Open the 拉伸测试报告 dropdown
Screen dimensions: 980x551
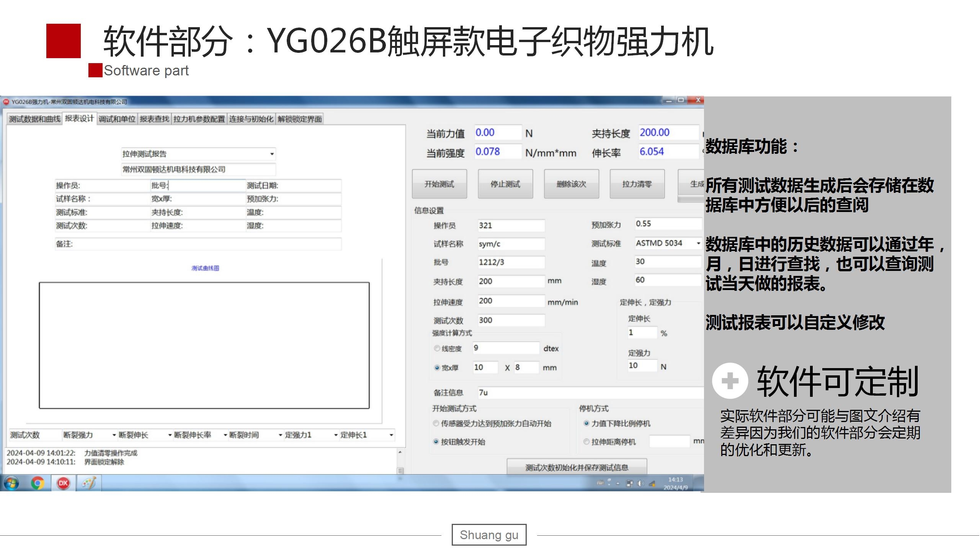coord(272,154)
